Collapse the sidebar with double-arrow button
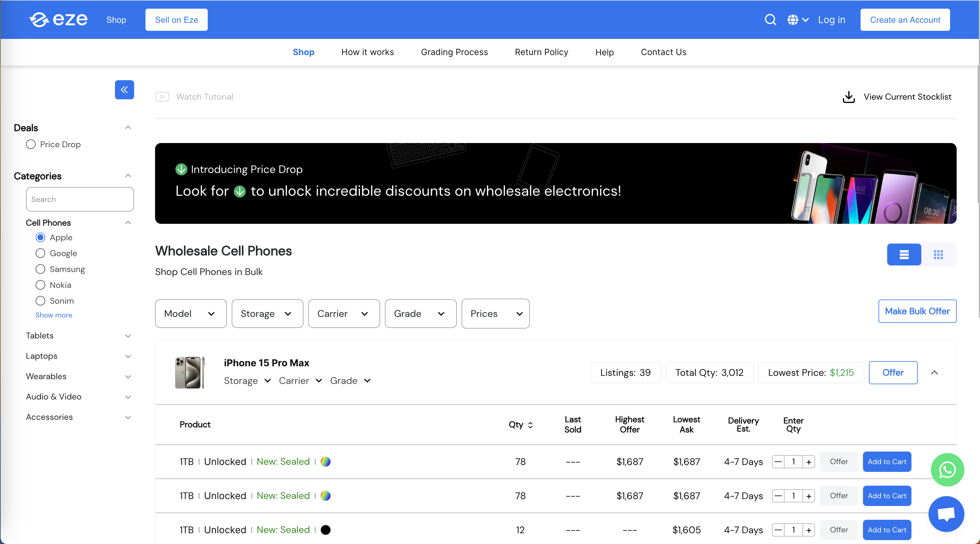The width and height of the screenshot is (980, 544). point(125,90)
